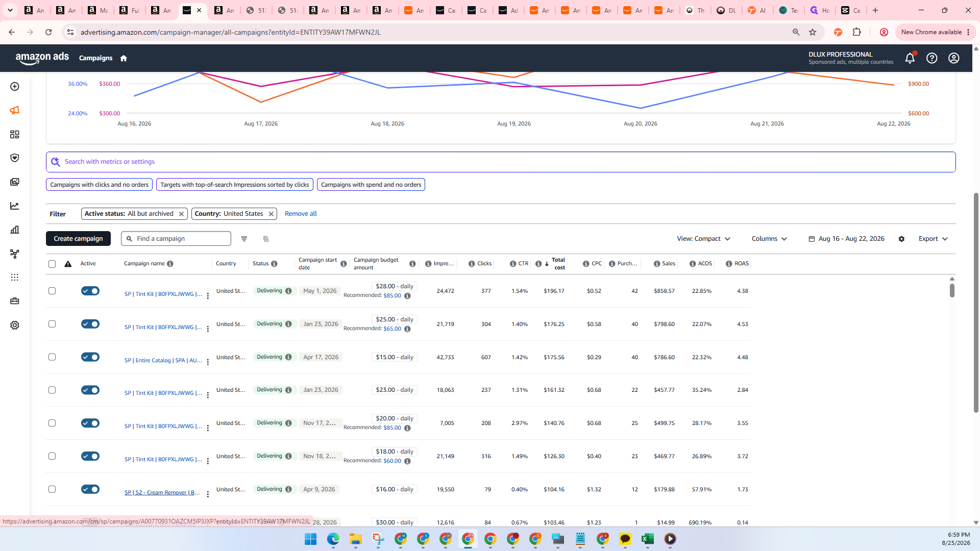Open the notifications bell
The width and height of the screenshot is (980, 551).
(910, 58)
